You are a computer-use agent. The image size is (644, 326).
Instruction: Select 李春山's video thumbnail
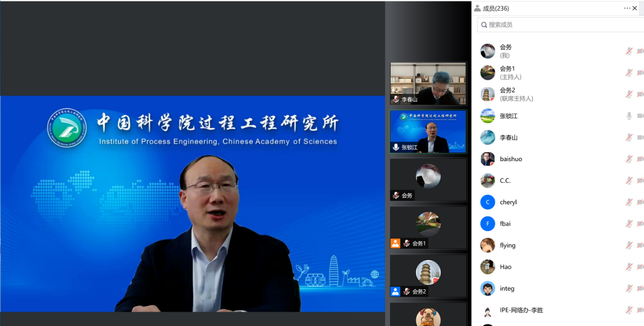pyautogui.click(x=428, y=83)
